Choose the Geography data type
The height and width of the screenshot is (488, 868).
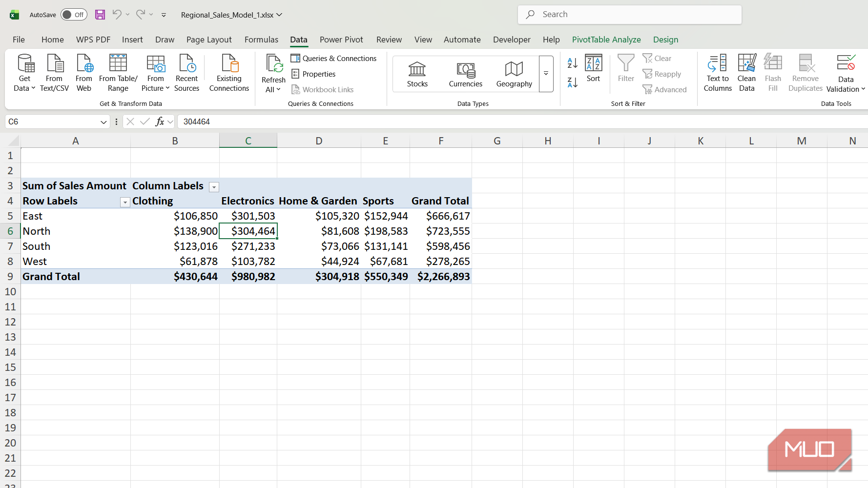(x=514, y=74)
